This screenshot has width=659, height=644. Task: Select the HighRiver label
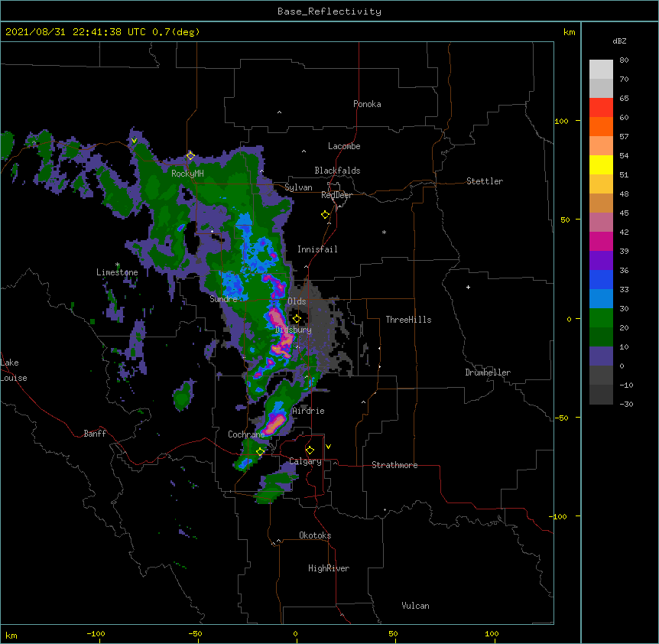pos(329,568)
